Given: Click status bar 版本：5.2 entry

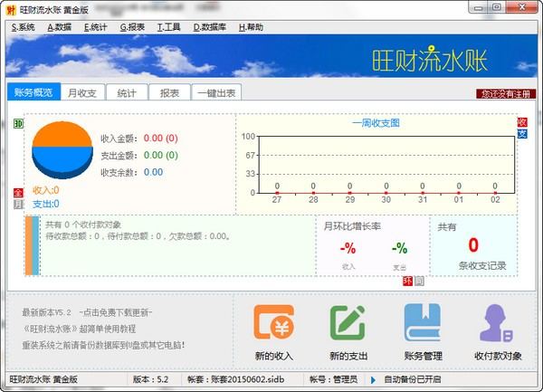Looking at the screenshot, I should pos(150,379).
